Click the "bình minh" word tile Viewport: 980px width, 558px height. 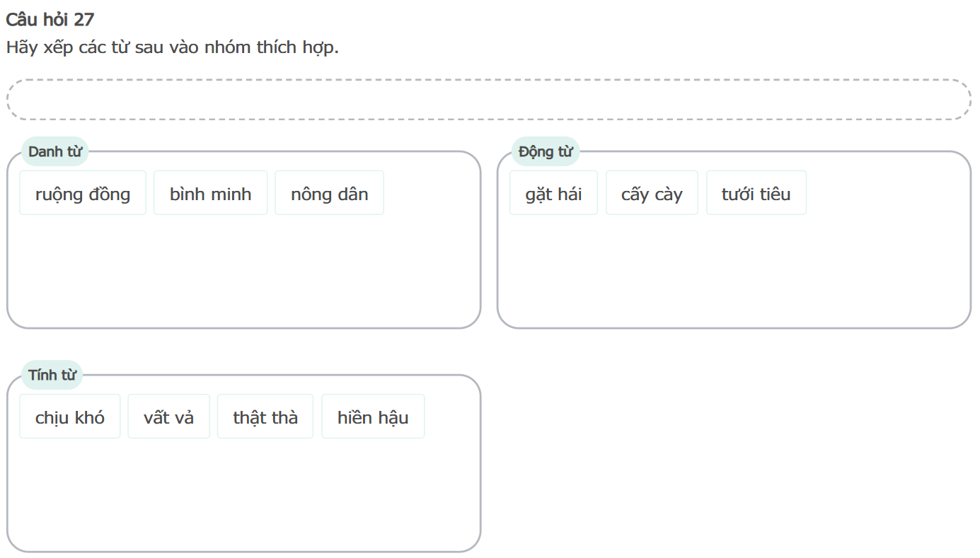coord(210,193)
